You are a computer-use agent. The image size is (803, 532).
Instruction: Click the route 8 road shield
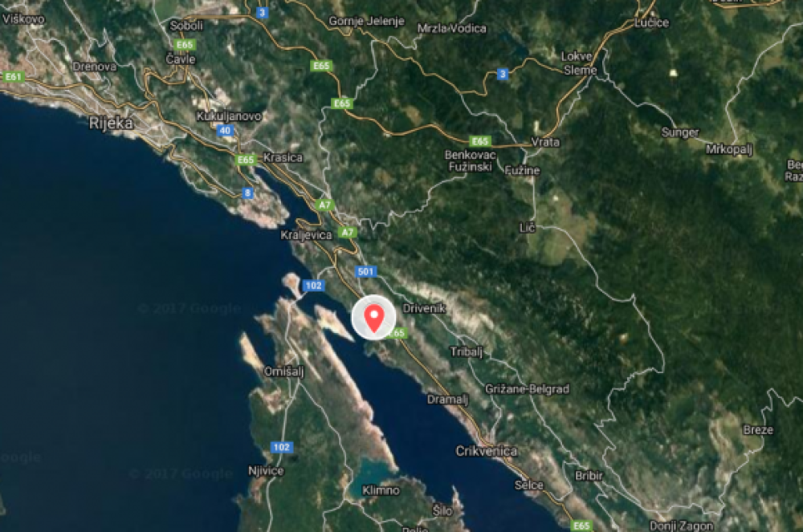tap(248, 193)
